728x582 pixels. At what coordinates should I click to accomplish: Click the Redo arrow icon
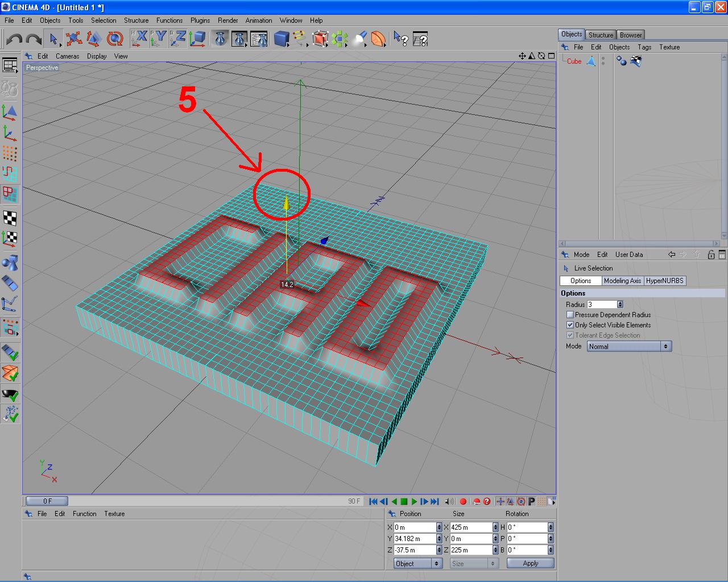(34, 39)
